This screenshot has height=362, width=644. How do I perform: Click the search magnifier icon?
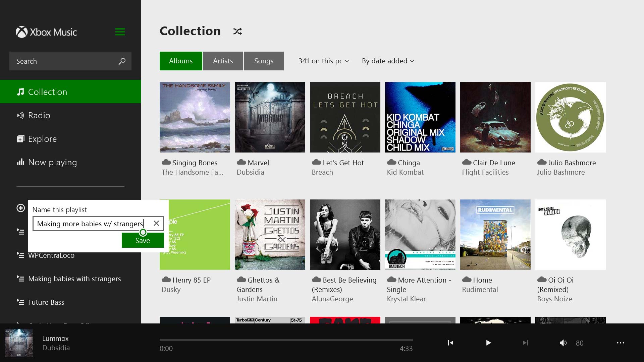(122, 61)
